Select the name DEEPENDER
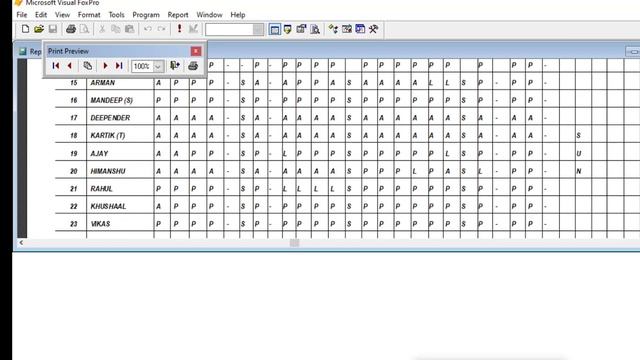The height and width of the screenshot is (360, 640). click(x=110, y=118)
